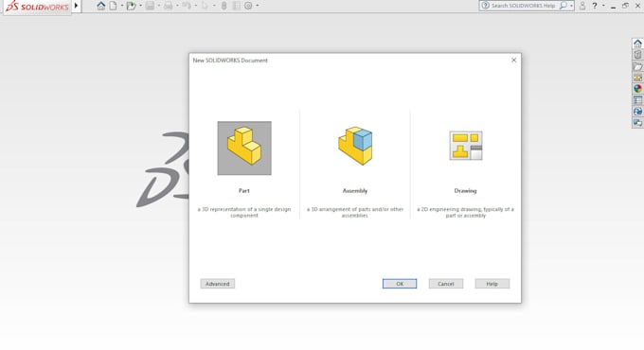Open the Custom Properties task pane tab
644x350 pixels.
pyautogui.click(x=637, y=100)
